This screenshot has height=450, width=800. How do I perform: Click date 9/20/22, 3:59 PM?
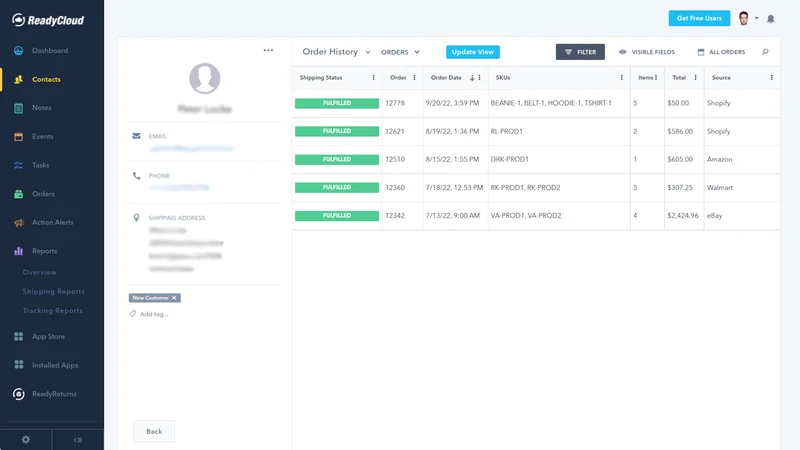(x=453, y=103)
